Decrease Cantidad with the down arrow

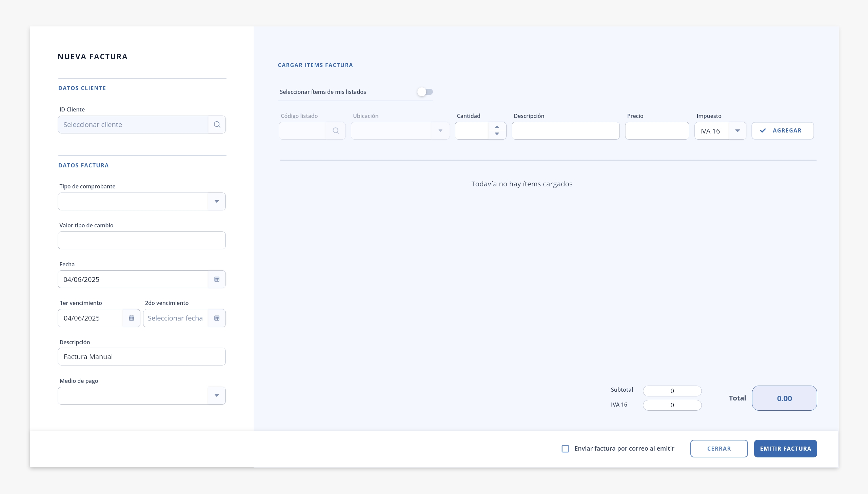point(497,134)
